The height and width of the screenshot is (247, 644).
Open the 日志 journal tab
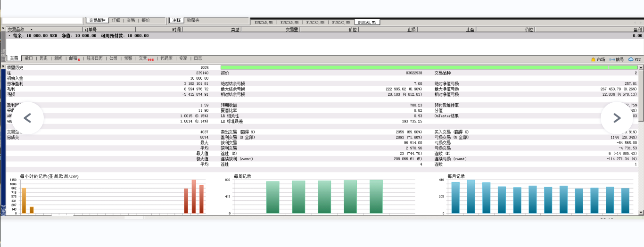[x=198, y=58]
